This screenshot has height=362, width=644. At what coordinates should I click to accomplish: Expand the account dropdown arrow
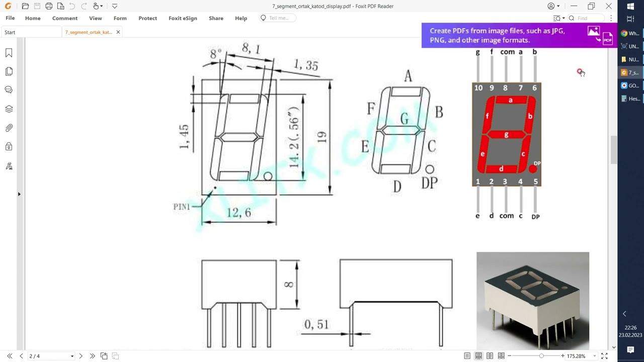557,6
